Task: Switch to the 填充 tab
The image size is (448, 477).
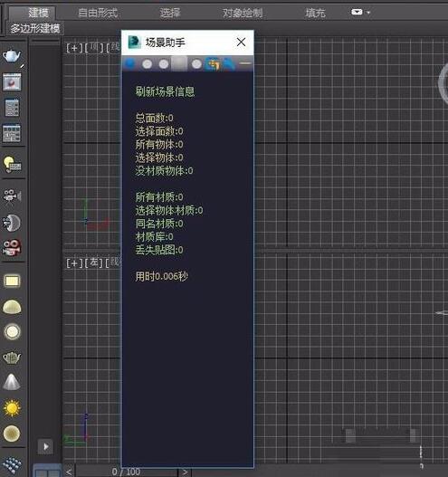Action: (315, 13)
